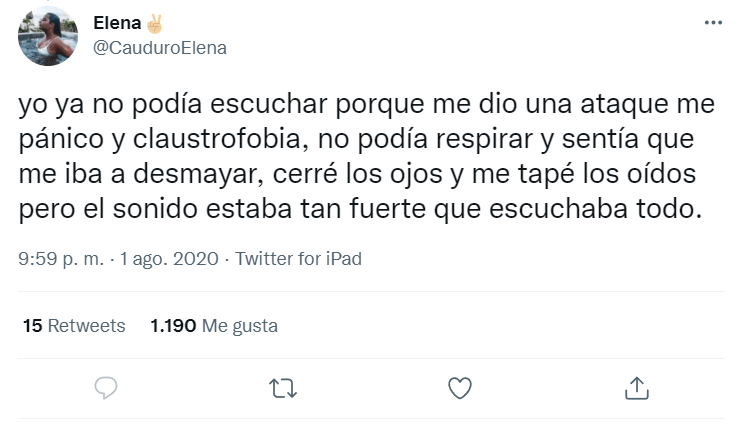The image size is (746, 429).
Task: Open the share tweet icon
Action: click(x=637, y=387)
